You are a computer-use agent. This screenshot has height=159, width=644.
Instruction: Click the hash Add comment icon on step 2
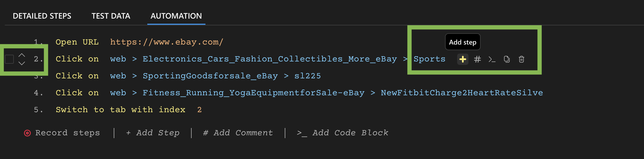(477, 59)
